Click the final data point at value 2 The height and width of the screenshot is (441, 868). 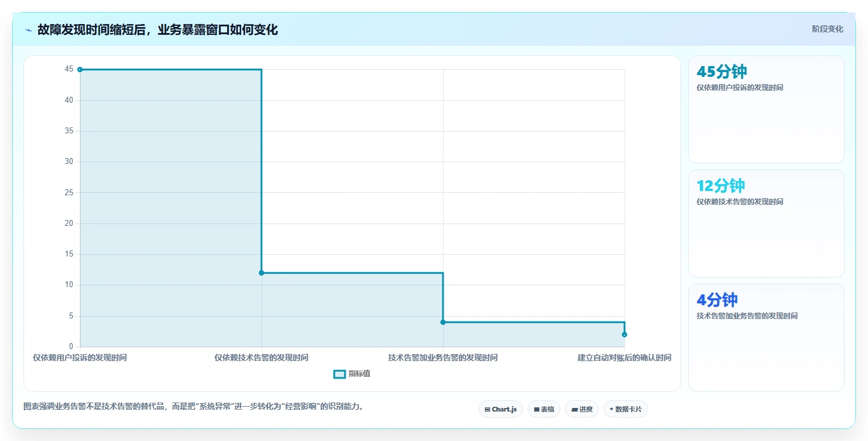click(625, 335)
